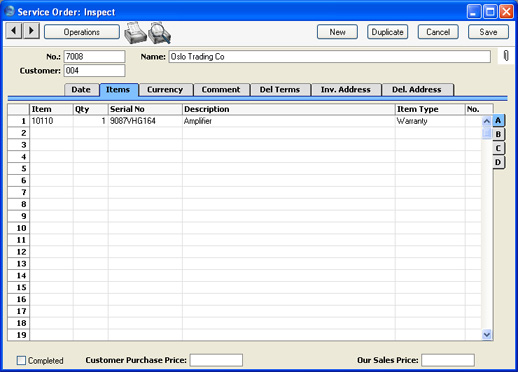This screenshot has width=518, height=372.
Task: Click the grid scroll up arrow
Action: coord(487,121)
